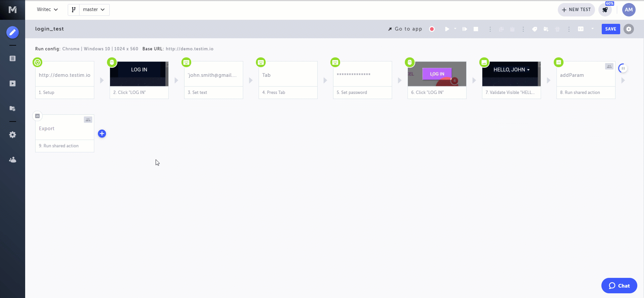644x298 pixels.
Task: Open sidebar settings gear icon
Action: point(12,135)
